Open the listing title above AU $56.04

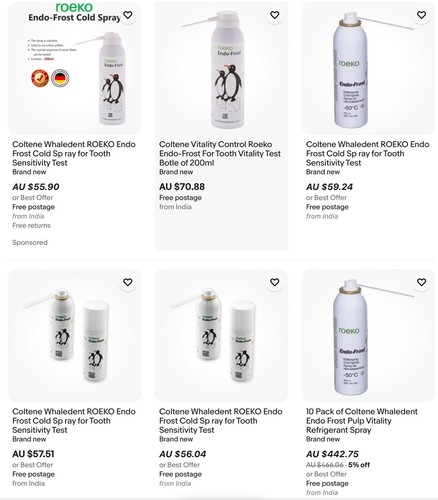pyautogui.click(x=221, y=421)
